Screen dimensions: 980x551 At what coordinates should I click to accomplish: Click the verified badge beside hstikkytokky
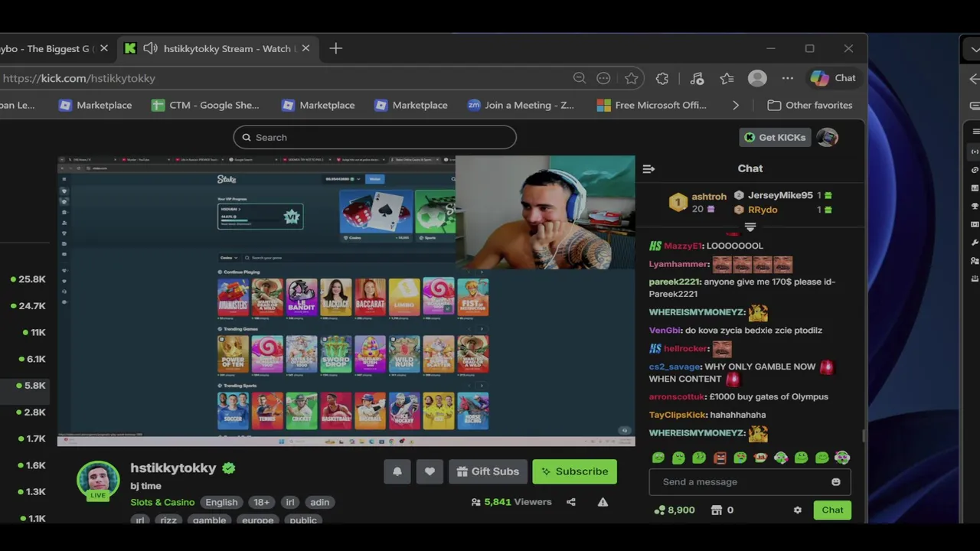point(228,468)
